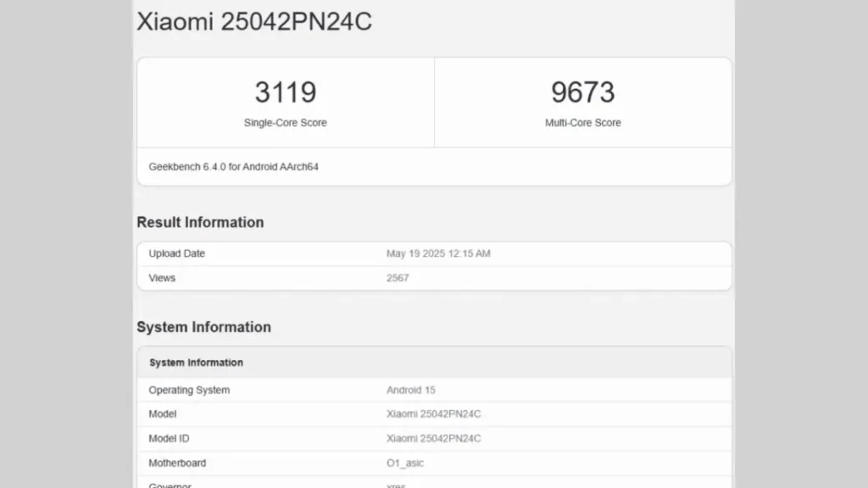Viewport: 868px width, 488px height.
Task: Click the Operating System label
Action: coord(189,390)
